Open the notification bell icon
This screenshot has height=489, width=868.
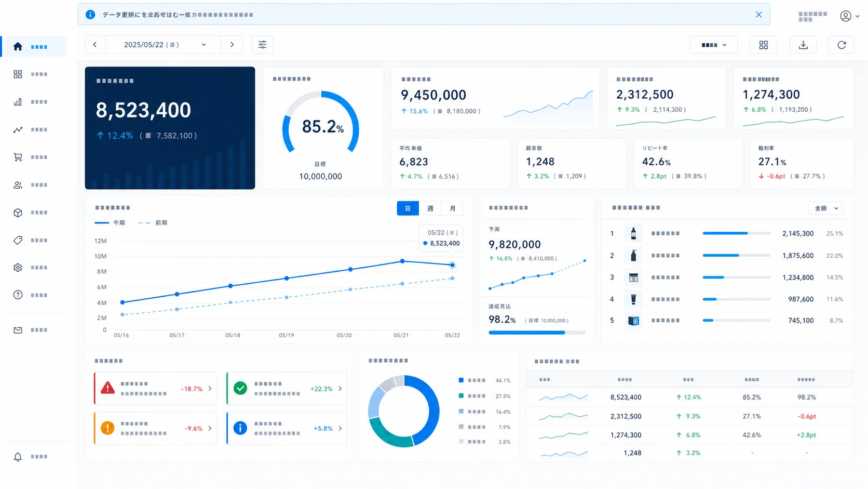pos(18,457)
